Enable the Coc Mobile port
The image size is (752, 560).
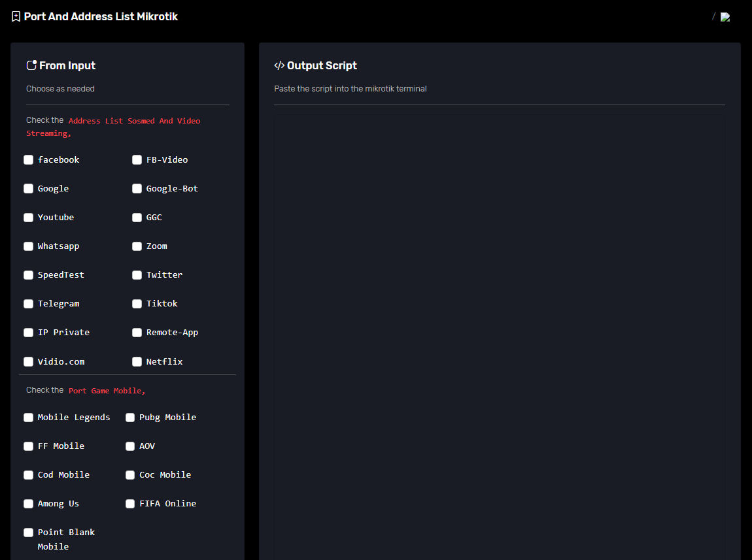click(130, 475)
